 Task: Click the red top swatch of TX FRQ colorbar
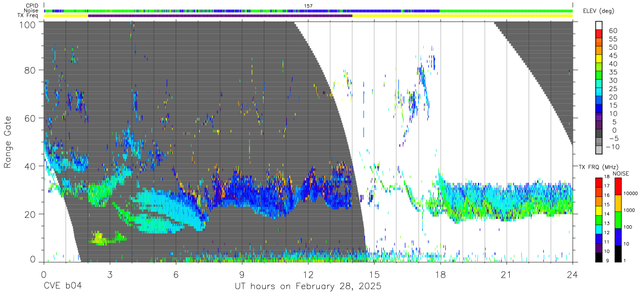click(599, 182)
